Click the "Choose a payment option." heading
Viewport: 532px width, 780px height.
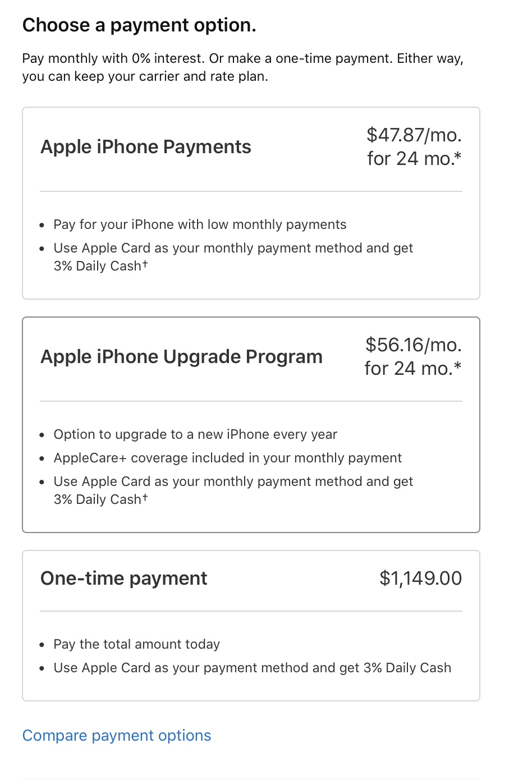tap(139, 25)
